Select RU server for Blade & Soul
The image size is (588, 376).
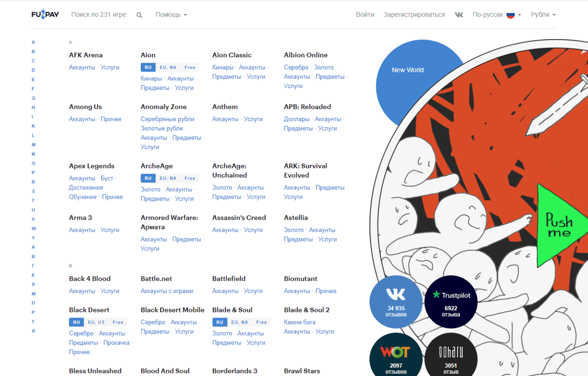click(x=220, y=322)
